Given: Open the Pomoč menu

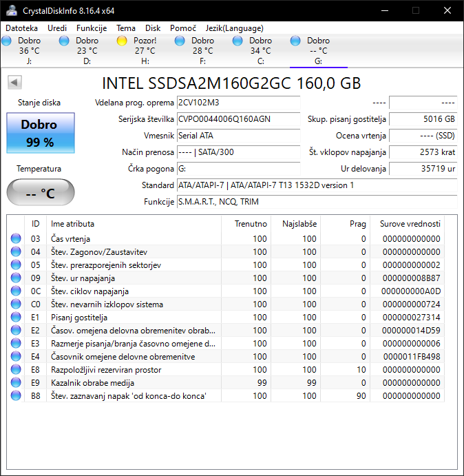Looking at the screenshot, I should point(183,28).
